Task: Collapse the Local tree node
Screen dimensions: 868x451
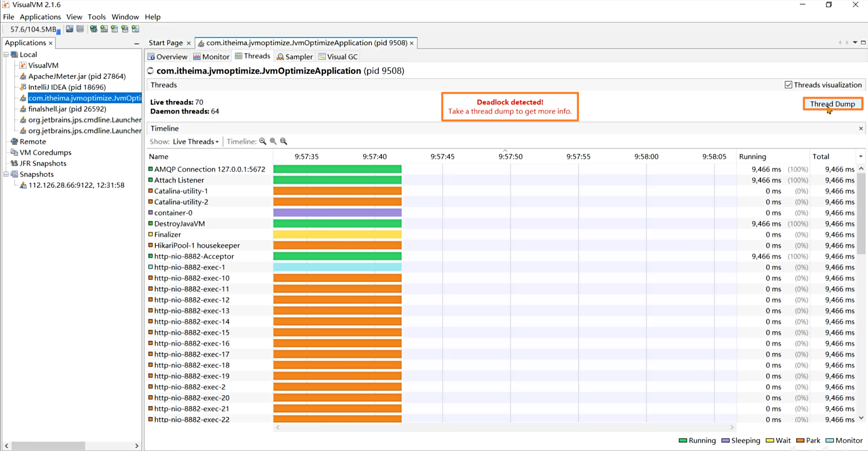Action: (x=6, y=54)
